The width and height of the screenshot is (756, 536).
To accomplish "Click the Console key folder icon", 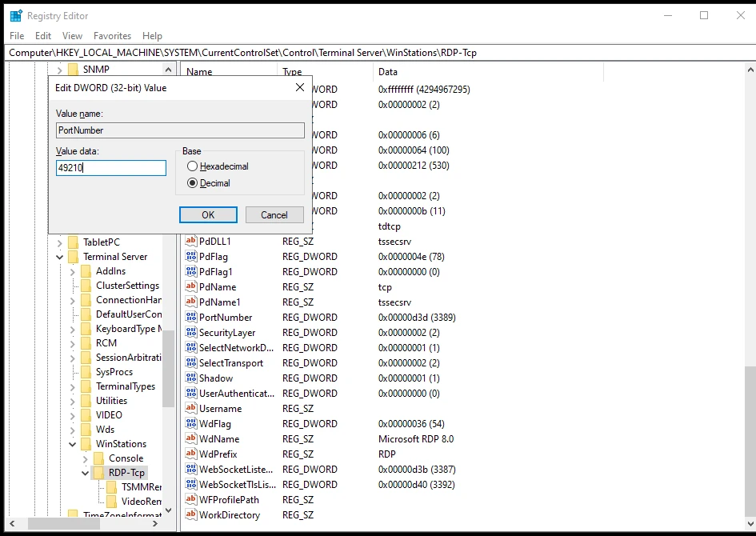I will [98, 458].
